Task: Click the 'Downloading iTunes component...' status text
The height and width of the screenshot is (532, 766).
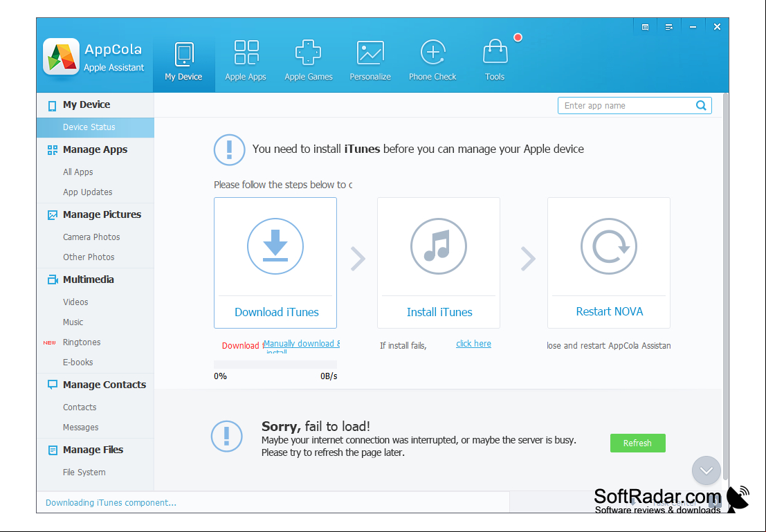Action: point(111,503)
